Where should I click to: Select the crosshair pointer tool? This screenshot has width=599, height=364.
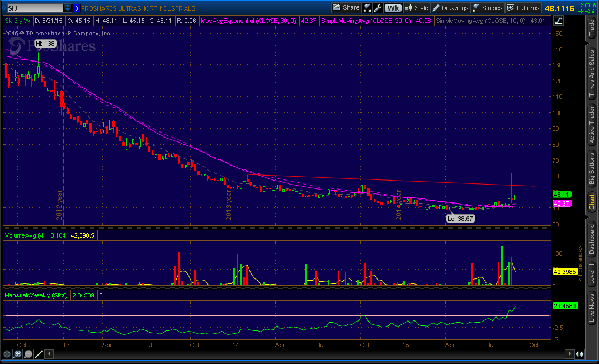[x=8, y=354]
